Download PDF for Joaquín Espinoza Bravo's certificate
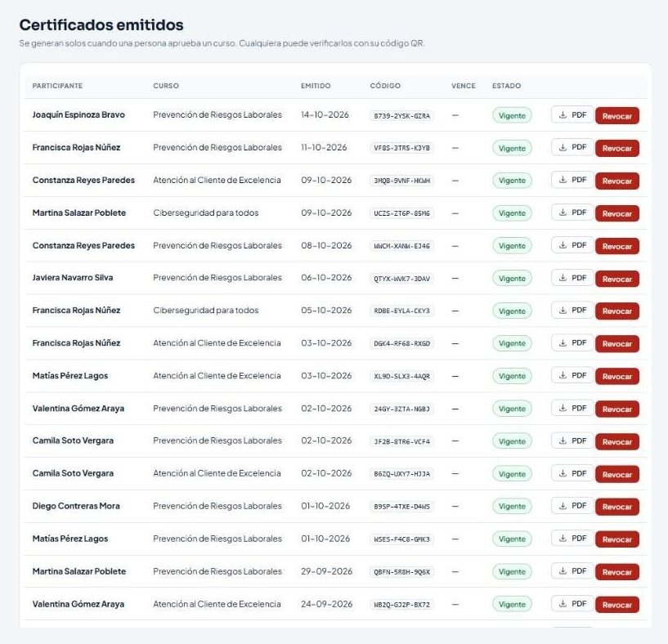Screen dimensions: 668x644 [572, 114]
